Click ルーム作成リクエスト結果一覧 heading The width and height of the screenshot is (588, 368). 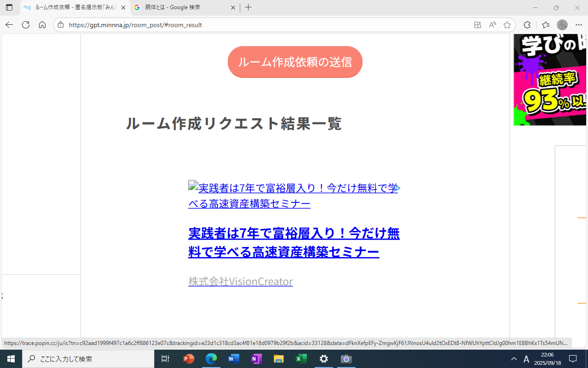[234, 123]
